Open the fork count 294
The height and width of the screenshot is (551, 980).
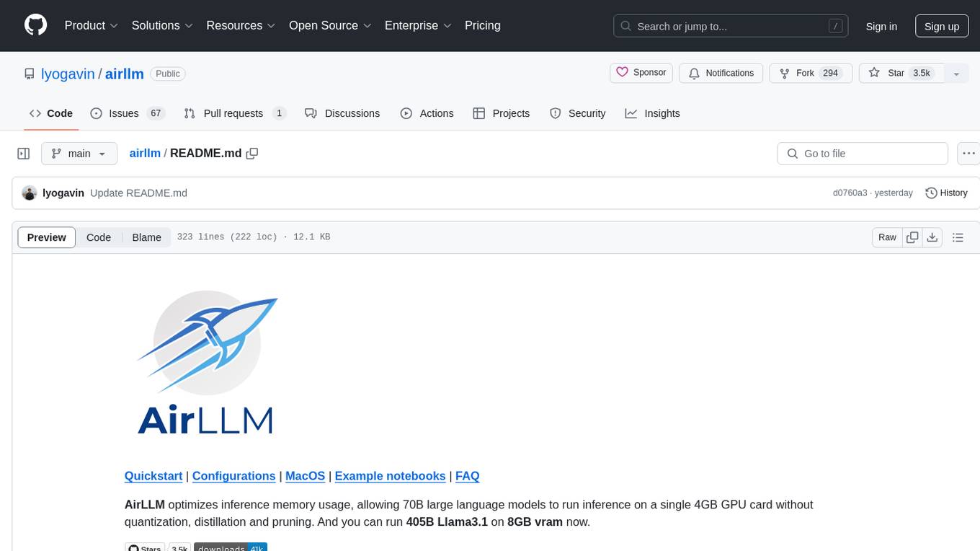[830, 73]
